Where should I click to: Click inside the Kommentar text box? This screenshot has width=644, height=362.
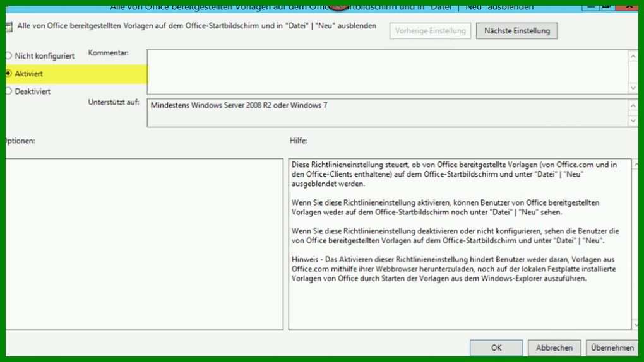387,72
